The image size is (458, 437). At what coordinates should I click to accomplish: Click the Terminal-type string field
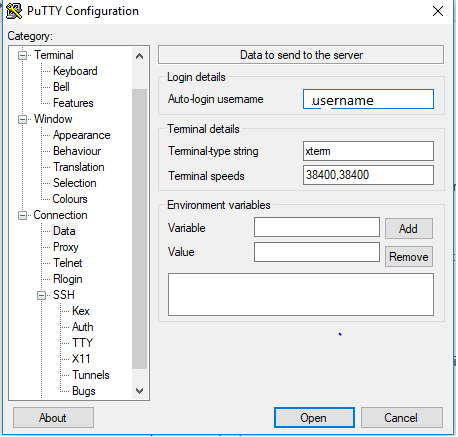click(x=368, y=151)
